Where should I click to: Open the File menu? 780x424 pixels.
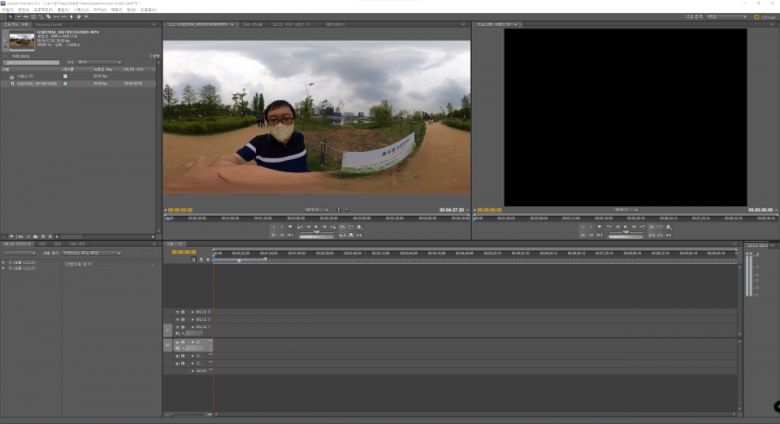coord(7,10)
